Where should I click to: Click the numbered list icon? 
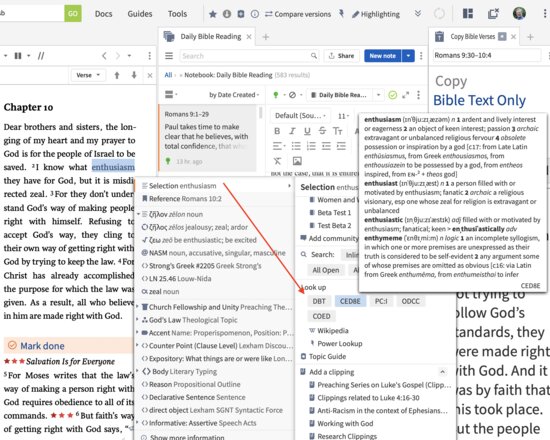click(x=311, y=146)
